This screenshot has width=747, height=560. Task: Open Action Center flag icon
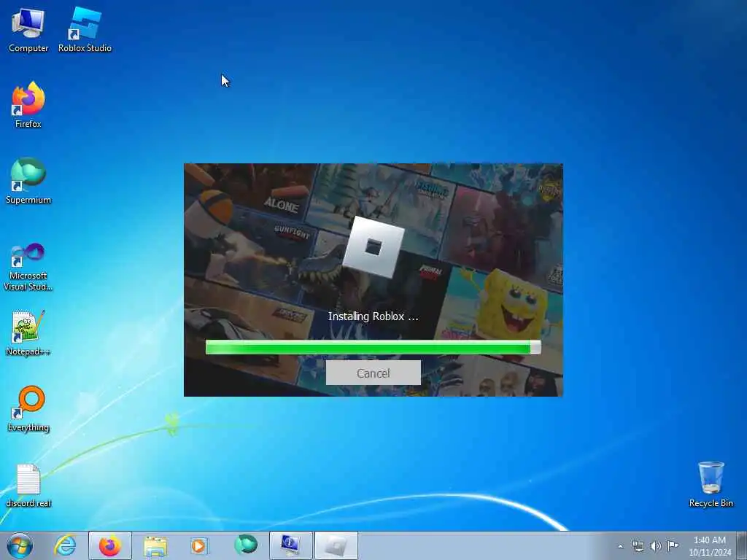click(673, 545)
